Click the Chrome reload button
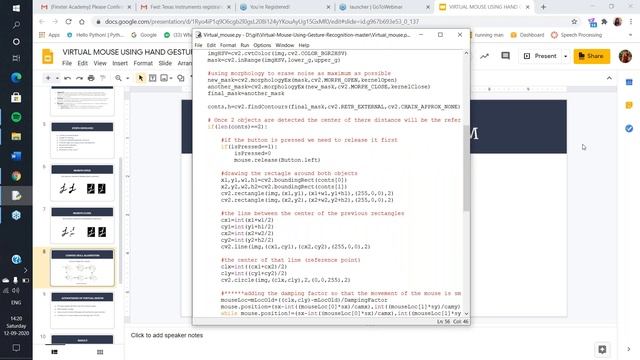The image size is (640, 360). 69,21
